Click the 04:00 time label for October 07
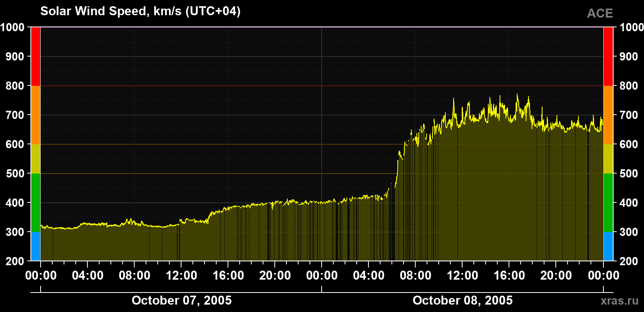The width and height of the screenshot is (644, 312). coord(88,275)
